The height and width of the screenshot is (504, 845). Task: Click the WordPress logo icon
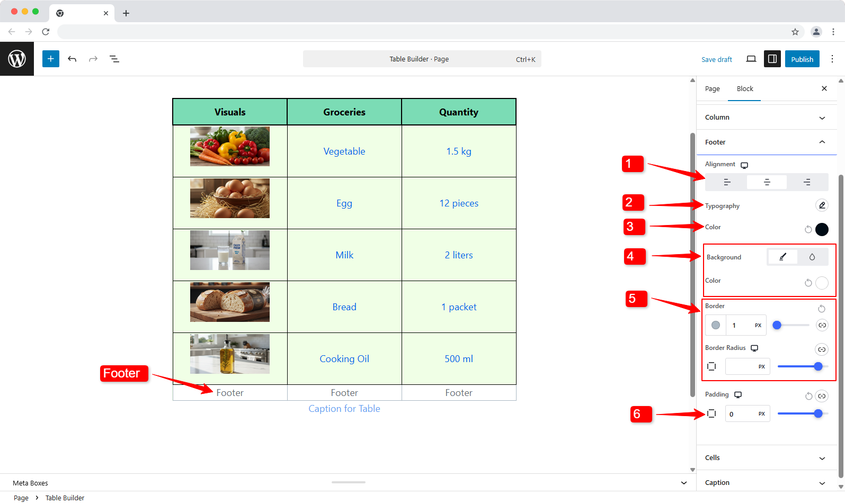point(17,59)
